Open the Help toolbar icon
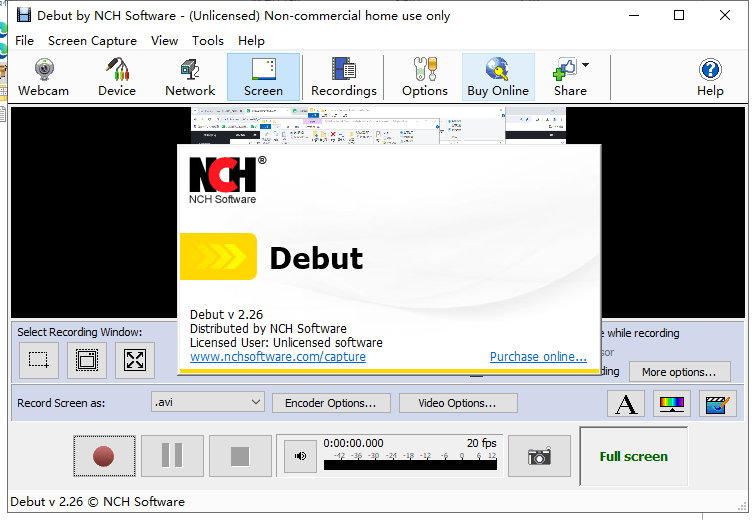Image resolution: width=756 pixels, height=520 pixels. point(710,77)
